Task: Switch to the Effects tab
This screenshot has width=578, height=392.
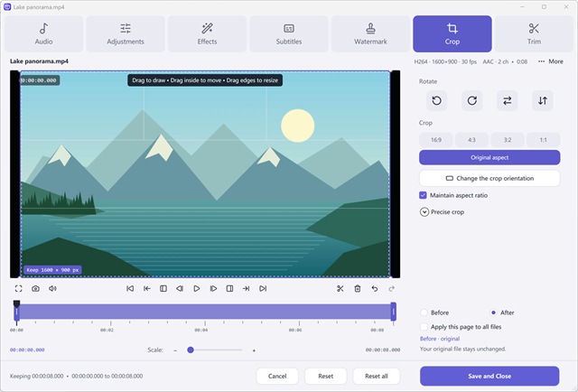Action: (x=207, y=34)
